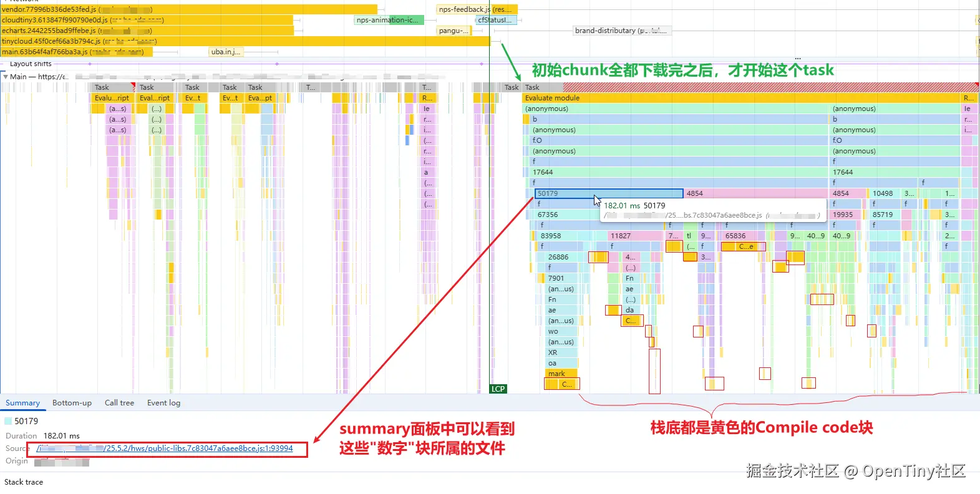This screenshot has width=980, height=494.
Task: Switch to the Event log tab
Action: tap(163, 403)
